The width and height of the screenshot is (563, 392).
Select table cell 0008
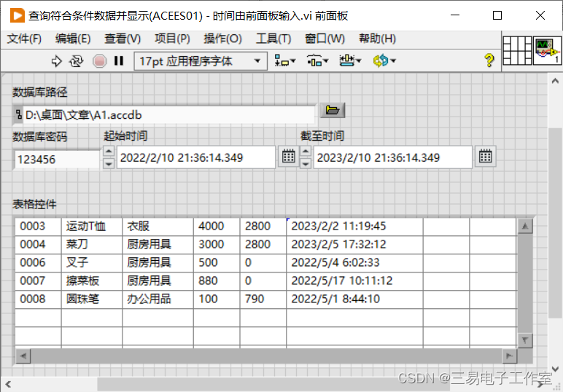click(x=38, y=299)
